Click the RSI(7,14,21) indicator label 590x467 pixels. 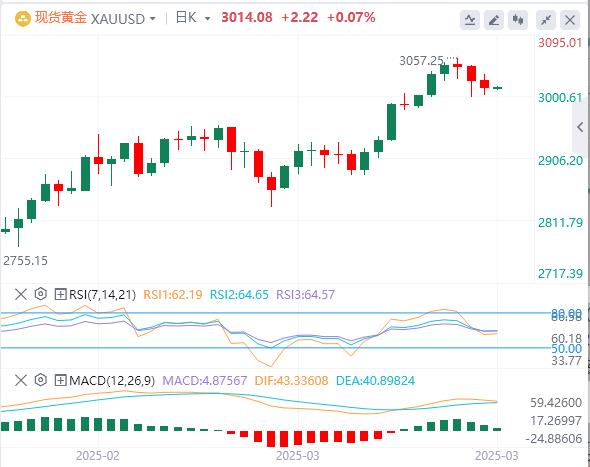point(102,294)
